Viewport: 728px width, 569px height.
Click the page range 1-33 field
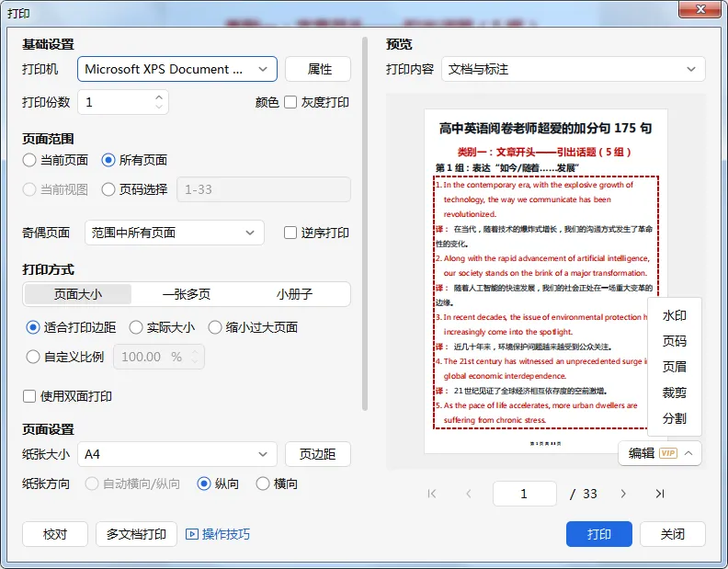[264, 189]
